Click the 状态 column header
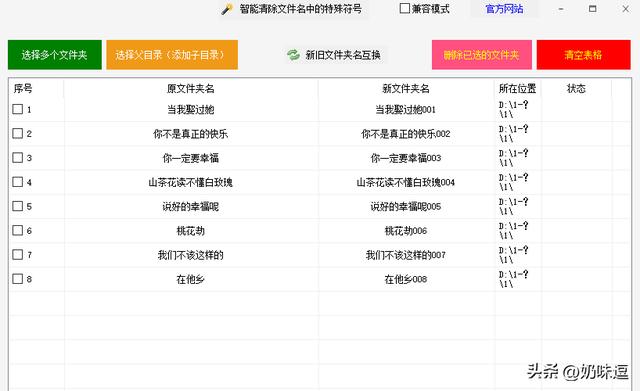This screenshot has width=640, height=391. click(576, 88)
